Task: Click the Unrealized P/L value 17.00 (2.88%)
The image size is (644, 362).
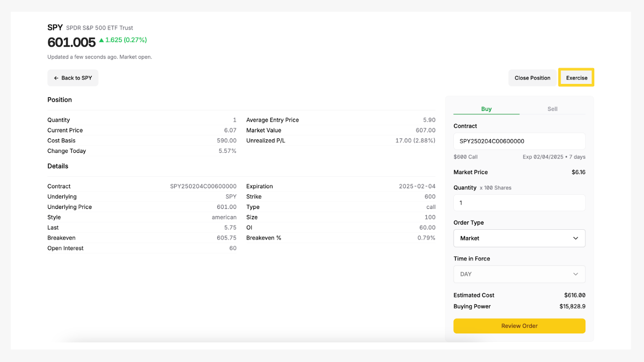Action: (x=415, y=140)
